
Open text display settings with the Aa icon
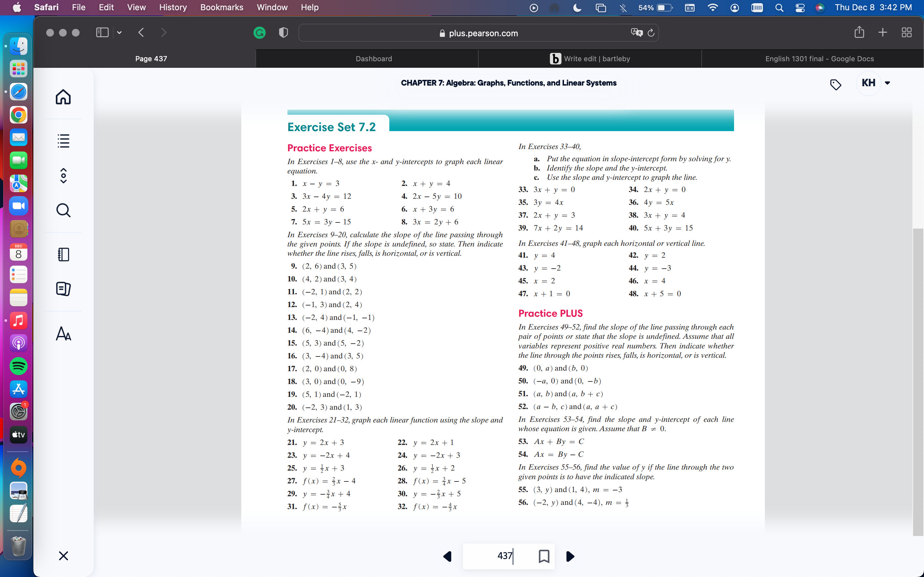point(63,334)
